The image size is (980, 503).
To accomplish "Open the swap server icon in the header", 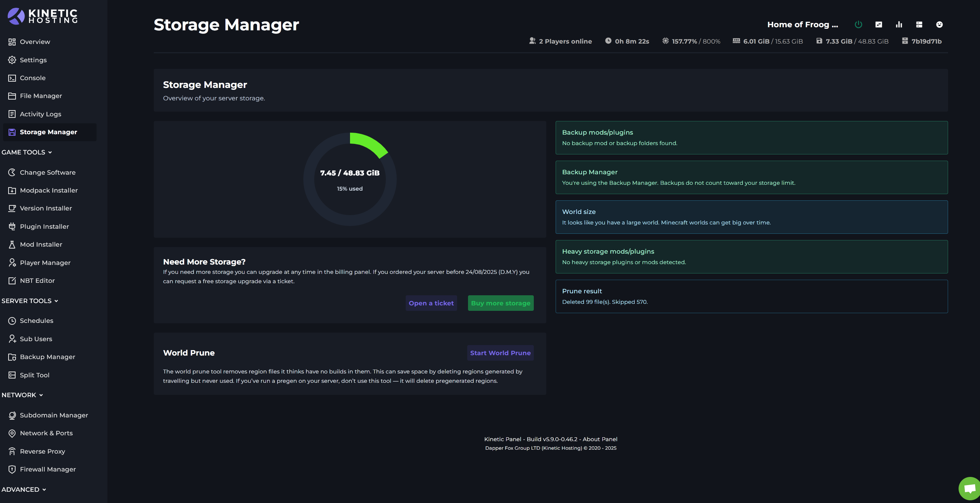I will [x=879, y=24].
